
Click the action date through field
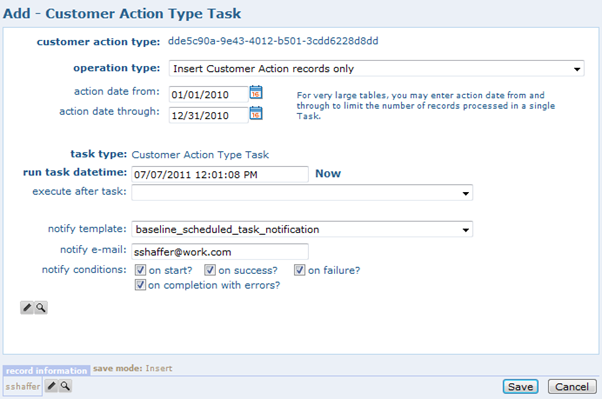(x=209, y=115)
